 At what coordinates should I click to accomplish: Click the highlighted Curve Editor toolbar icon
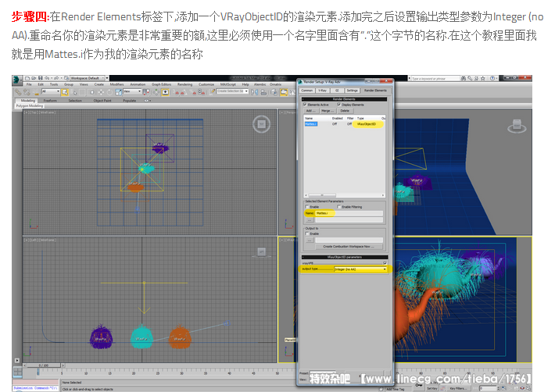(x=284, y=92)
